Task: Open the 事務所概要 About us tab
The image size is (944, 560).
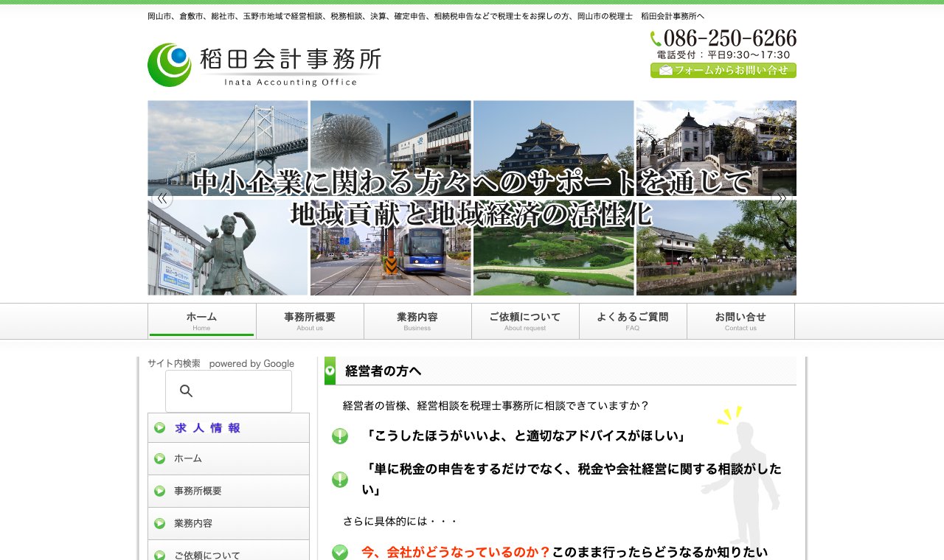Action: (x=310, y=321)
